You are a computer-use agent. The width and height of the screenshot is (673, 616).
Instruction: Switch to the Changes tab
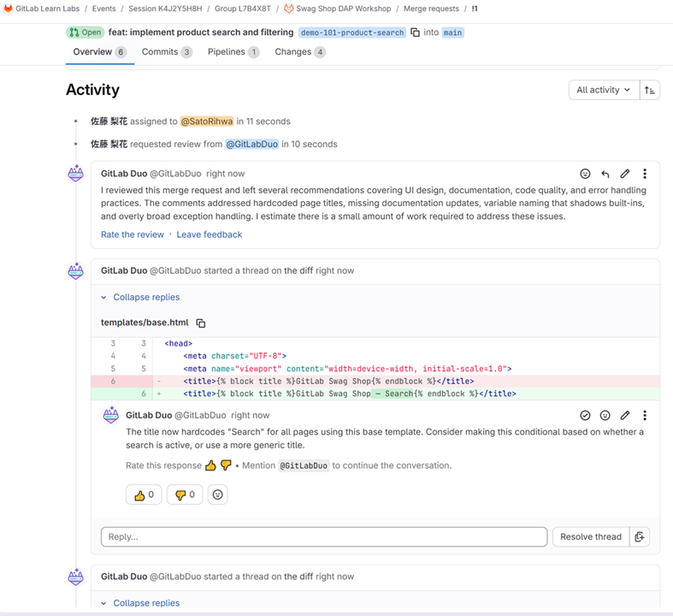[x=300, y=52]
